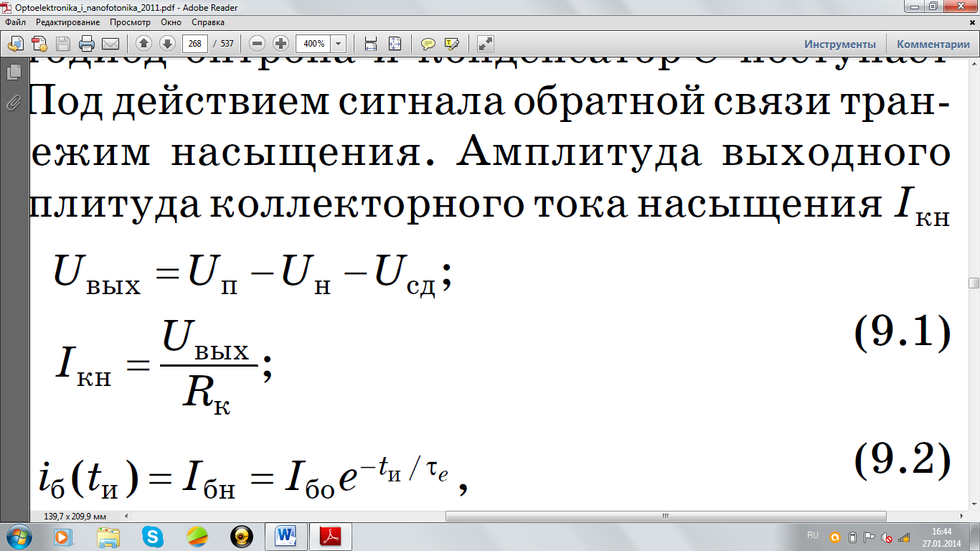The width and height of the screenshot is (980, 551).
Task: Click the create PDF online icon
Action: pos(39,43)
